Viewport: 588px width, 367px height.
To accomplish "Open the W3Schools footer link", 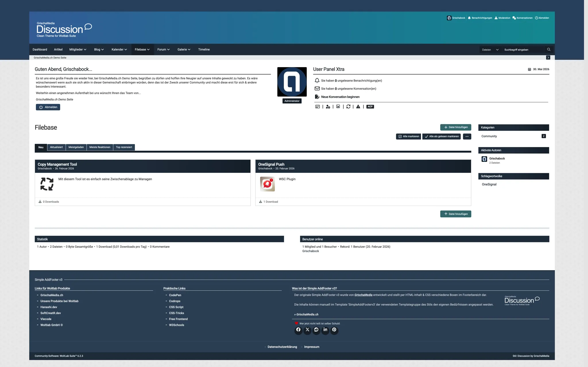I will pos(177,325).
